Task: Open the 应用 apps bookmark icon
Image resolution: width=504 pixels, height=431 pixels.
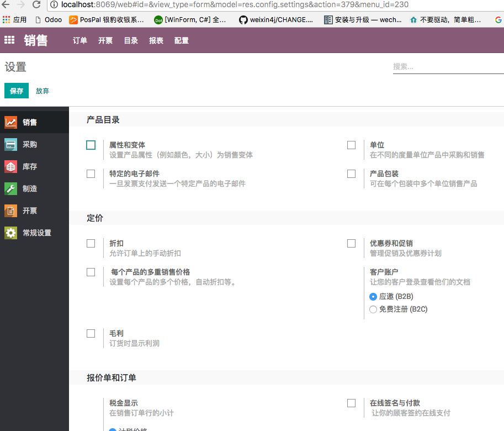Action: [x=6, y=20]
